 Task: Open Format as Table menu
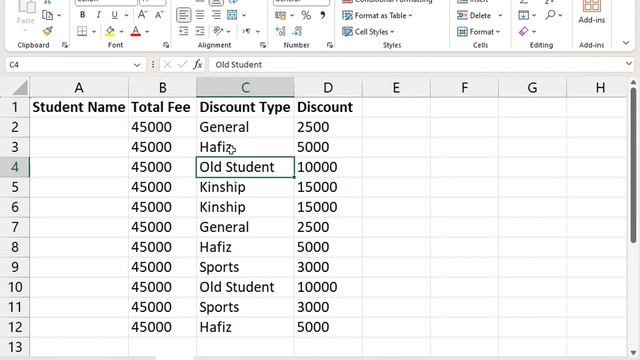pos(378,16)
